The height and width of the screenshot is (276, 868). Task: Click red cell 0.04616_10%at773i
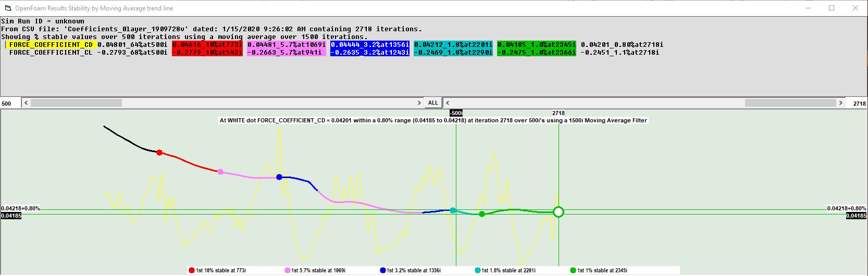point(207,45)
